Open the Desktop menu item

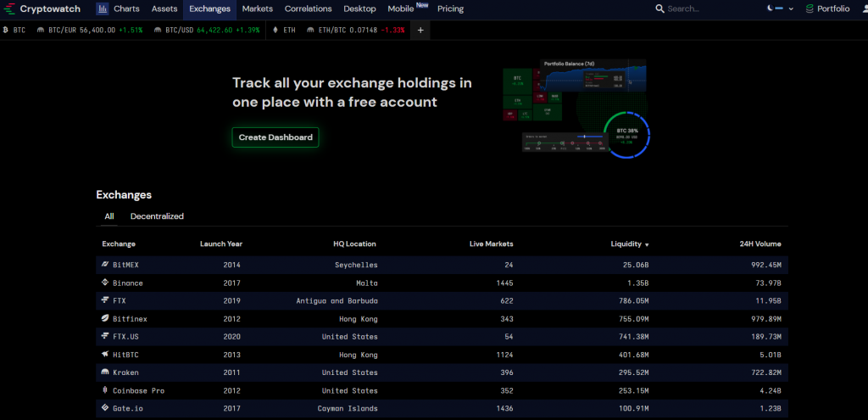[359, 8]
